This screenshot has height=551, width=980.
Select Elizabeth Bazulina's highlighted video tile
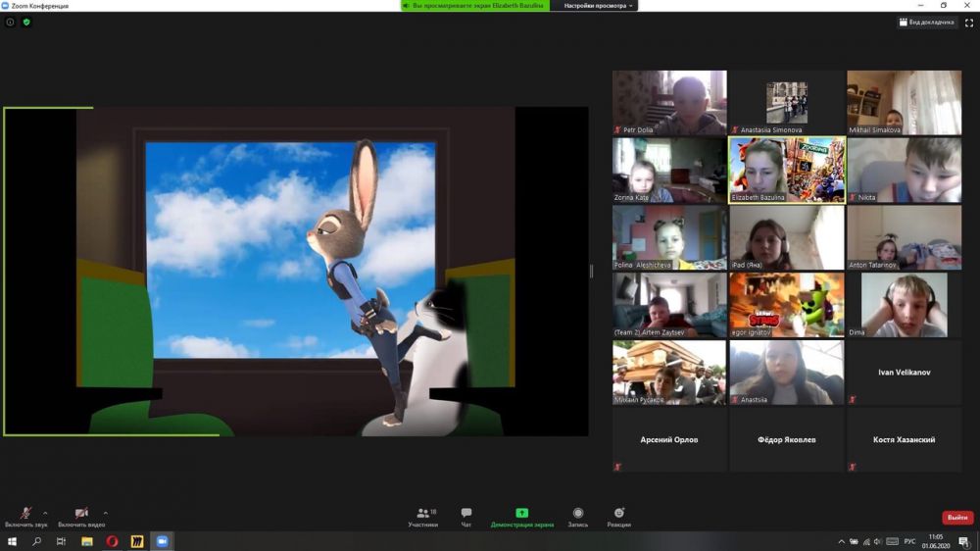pyautogui.click(x=786, y=171)
